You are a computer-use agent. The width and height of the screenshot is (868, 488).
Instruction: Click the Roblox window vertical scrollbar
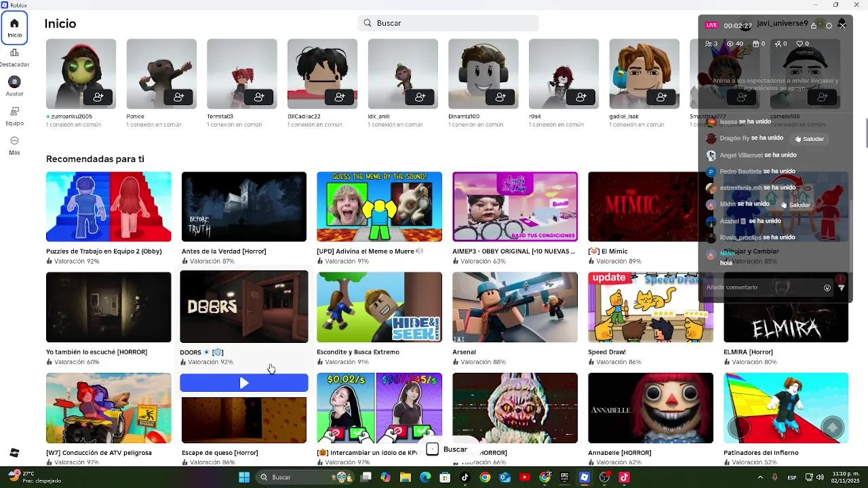[x=866, y=132]
